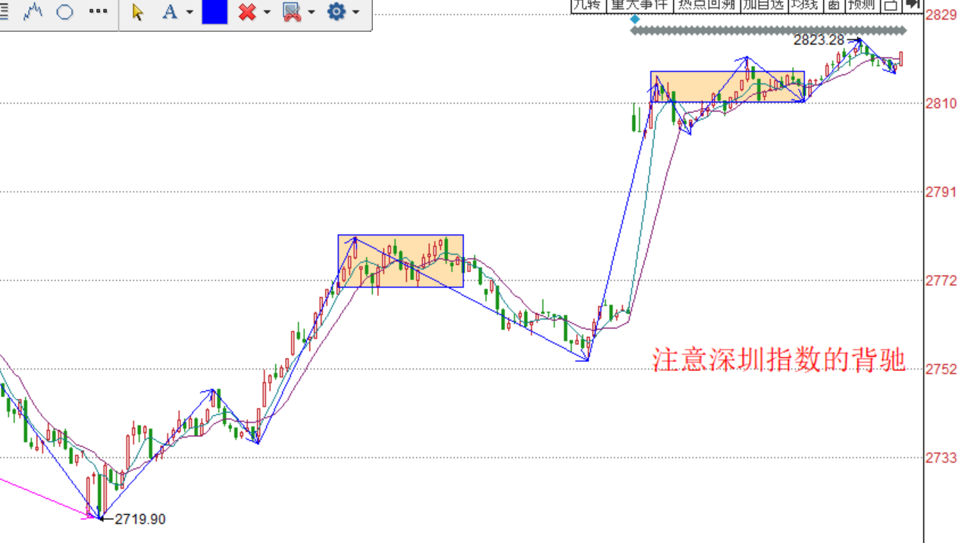Click the list lines icon at toolbar left

(x=5, y=11)
